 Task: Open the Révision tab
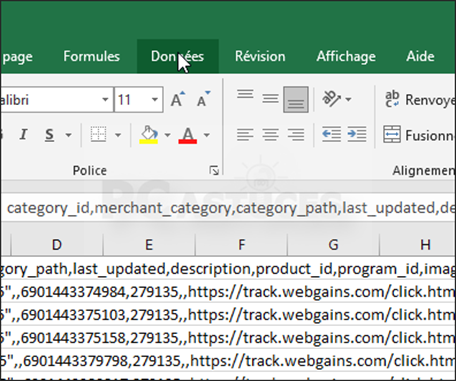[x=260, y=56]
